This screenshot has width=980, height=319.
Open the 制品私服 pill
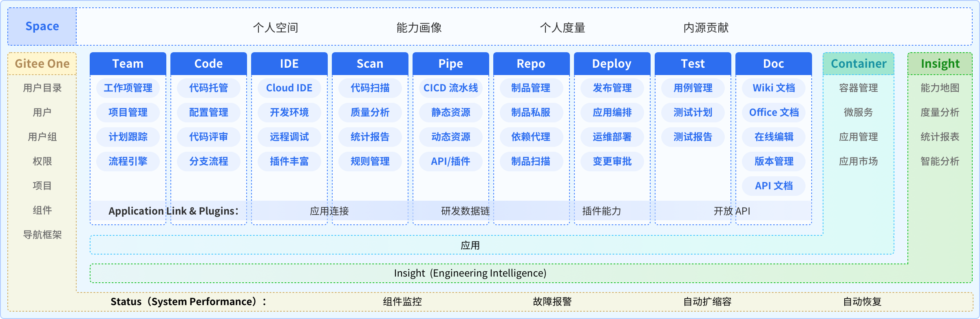pos(531,113)
